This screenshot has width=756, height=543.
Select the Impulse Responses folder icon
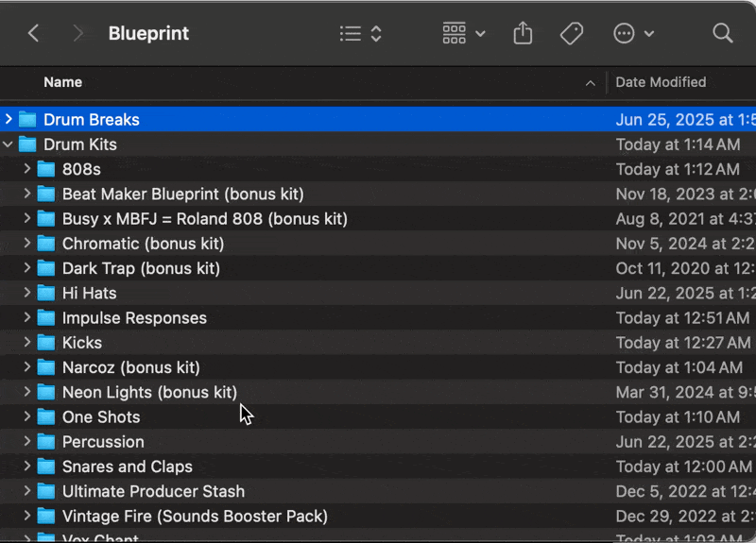click(46, 318)
